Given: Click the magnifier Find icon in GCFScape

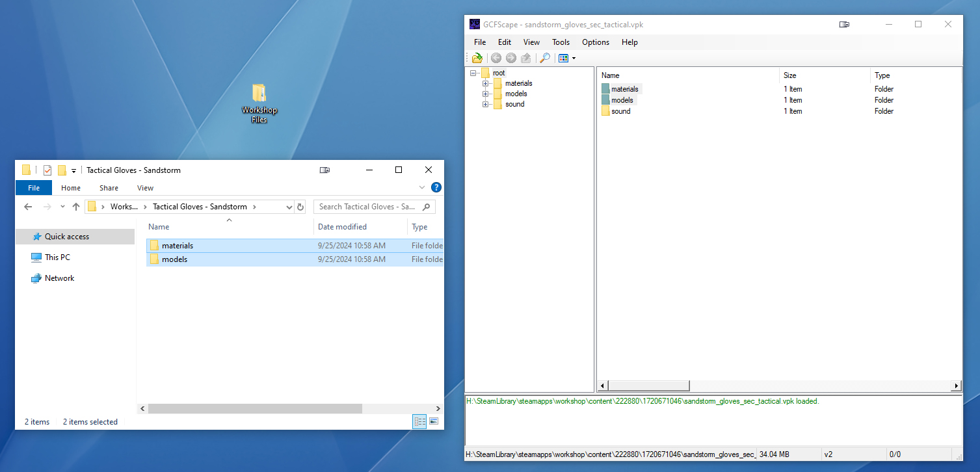Looking at the screenshot, I should point(545,58).
